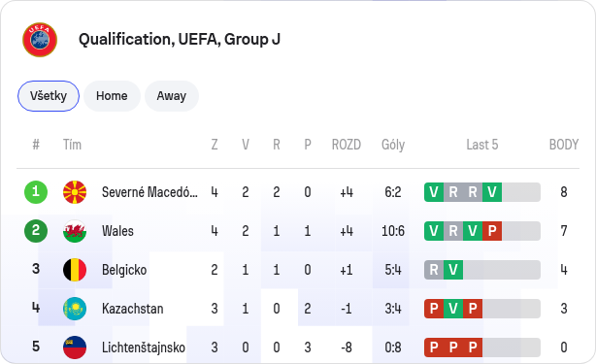Viewport: 596px width, 364px height.
Task: Open the Liechtenstein flag icon
Action: tap(75, 347)
